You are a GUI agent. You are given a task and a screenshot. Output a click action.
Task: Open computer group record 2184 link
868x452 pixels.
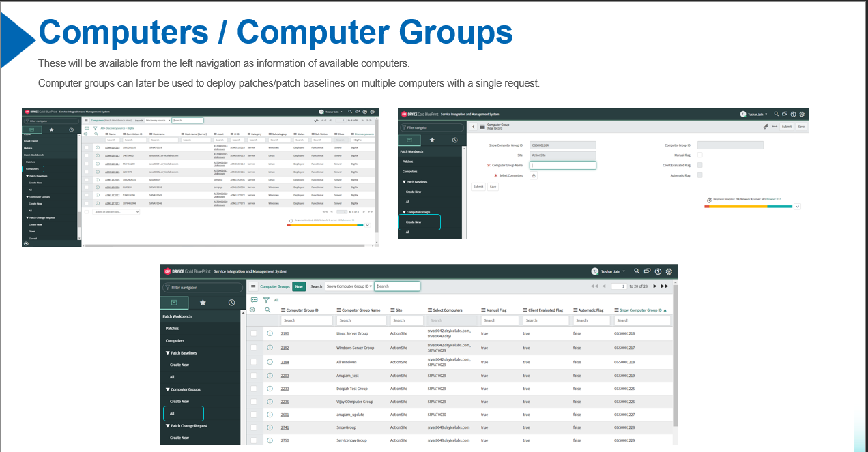tap(285, 362)
